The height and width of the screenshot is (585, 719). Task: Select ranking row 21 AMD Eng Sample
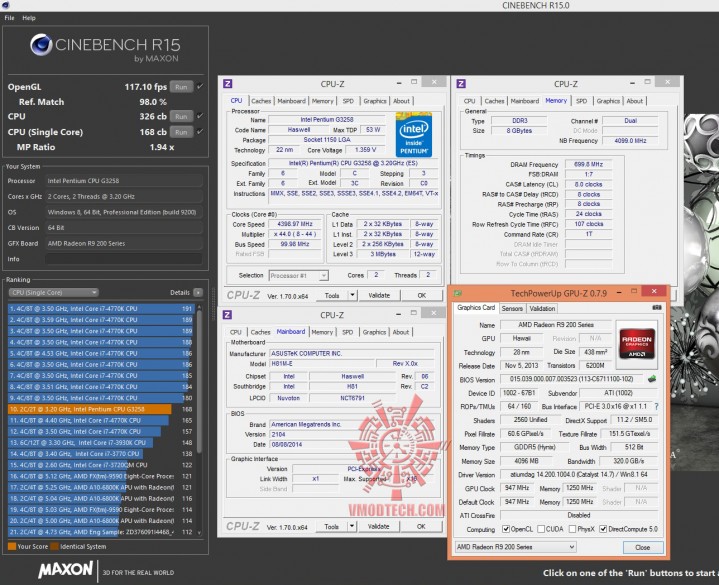[101, 532]
